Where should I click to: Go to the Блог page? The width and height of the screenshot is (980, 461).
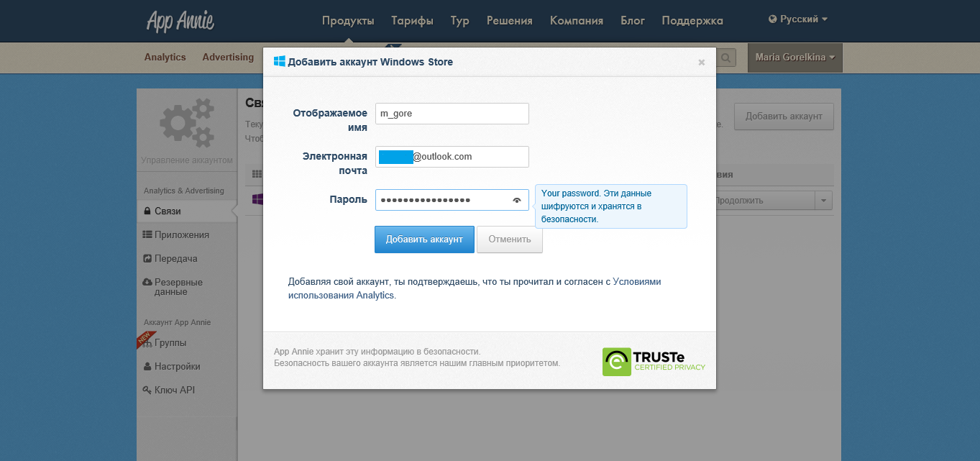[x=633, y=21]
